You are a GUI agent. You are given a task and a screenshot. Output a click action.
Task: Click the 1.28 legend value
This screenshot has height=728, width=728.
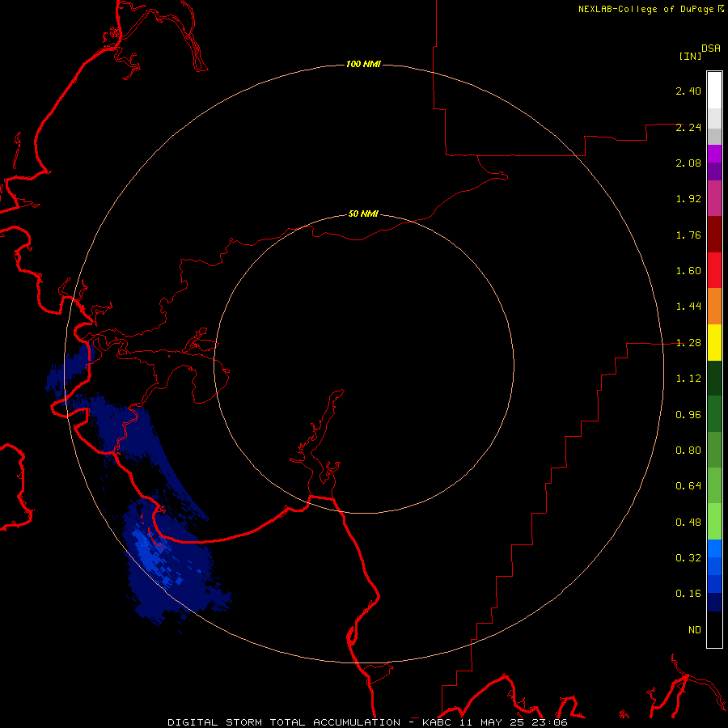[x=688, y=343]
